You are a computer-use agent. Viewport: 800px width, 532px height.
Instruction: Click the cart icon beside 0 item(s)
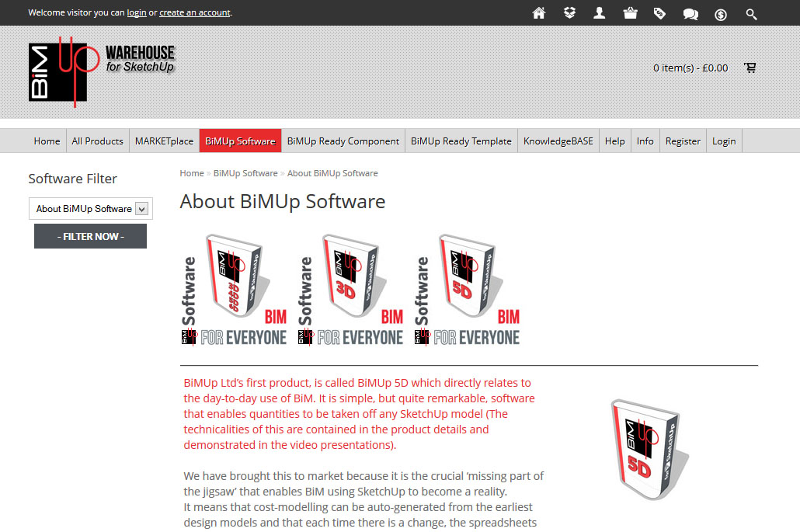point(750,68)
